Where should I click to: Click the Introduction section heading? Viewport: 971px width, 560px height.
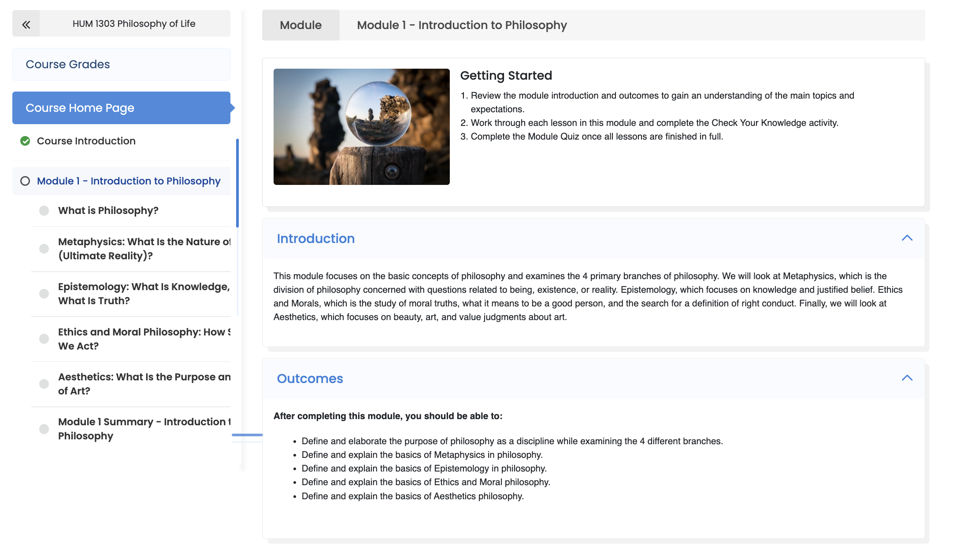point(316,239)
